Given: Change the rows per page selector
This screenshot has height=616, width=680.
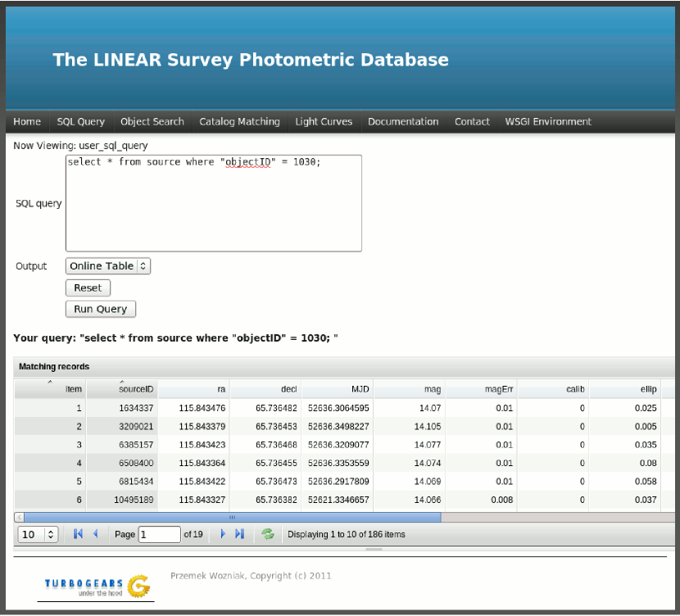Looking at the screenshot, I should 39,534.
